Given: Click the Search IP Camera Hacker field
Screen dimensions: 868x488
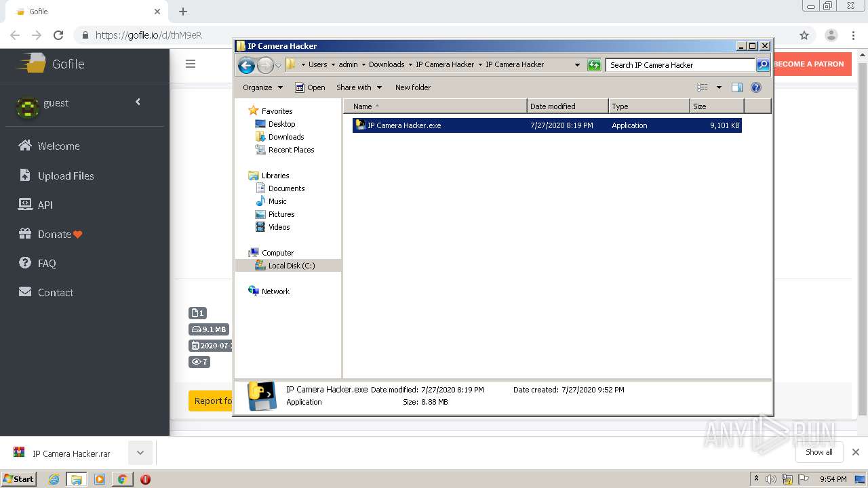Looking at the screenshot, I should coord(680,65).
